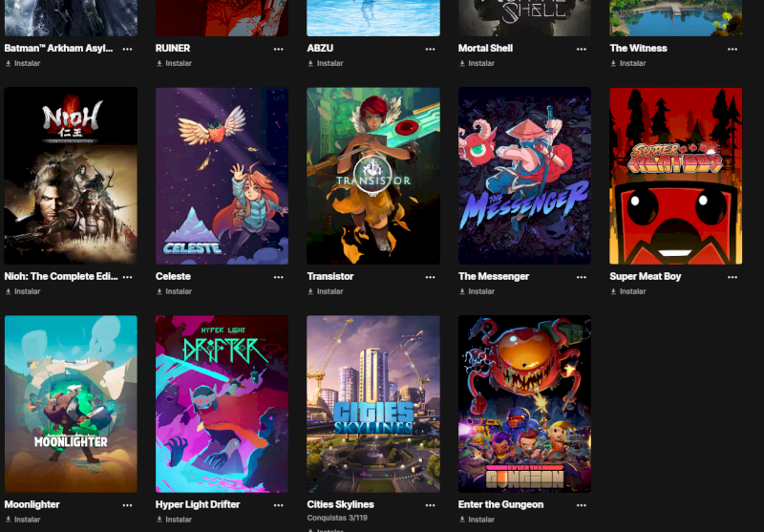Select The Witness game title
Viewport: 764px width, 532px height.
click(638, 48)
